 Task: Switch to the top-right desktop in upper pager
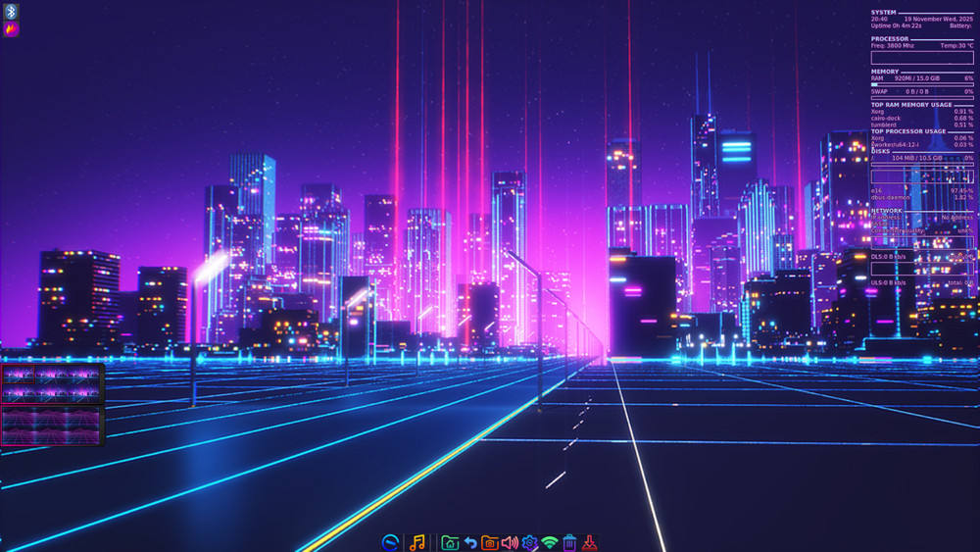tap(83, 375)
